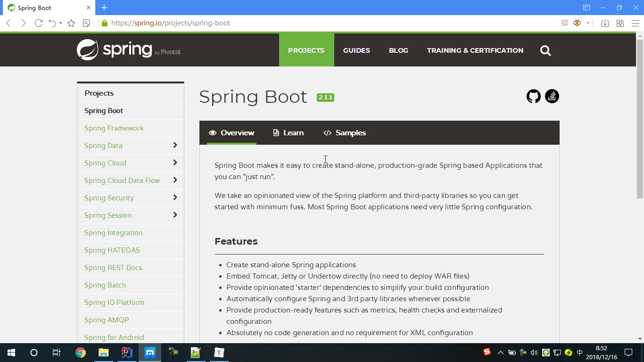644x362 pixels.
Task: Open Windows Start menu
Action: [x=11, y=353]
